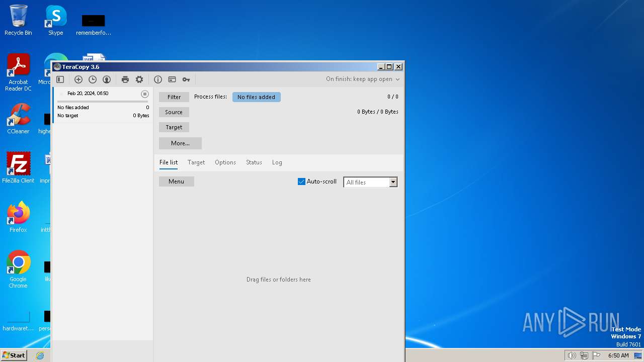This screenshot has width=644, height=362.
Task: Click the Target button below Source
Action: 174,127
